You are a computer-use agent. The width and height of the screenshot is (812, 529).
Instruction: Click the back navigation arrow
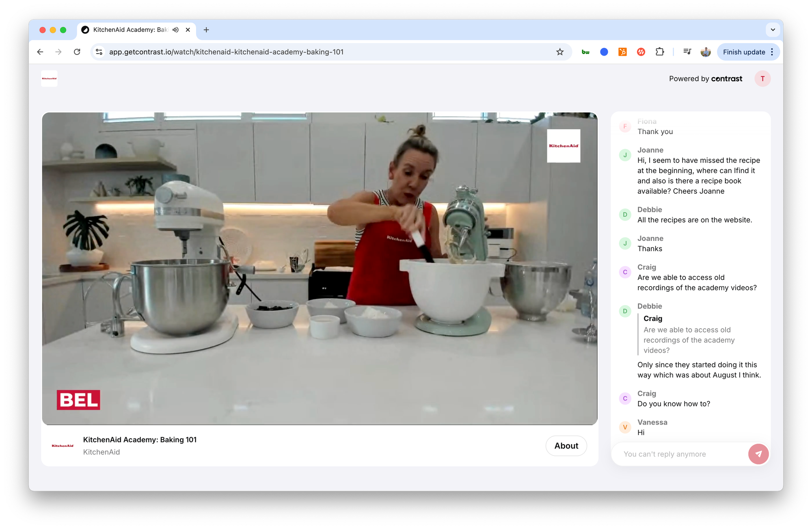(40, 52)
